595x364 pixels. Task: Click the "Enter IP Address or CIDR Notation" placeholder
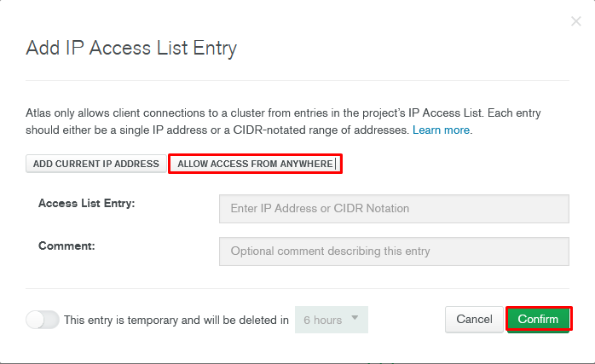coord(321,209)
